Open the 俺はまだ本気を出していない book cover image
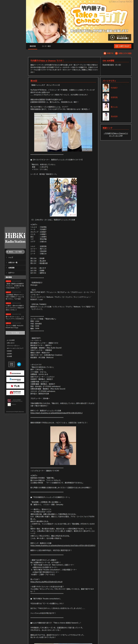This screenshot has height=644, width=138. point(63,197)
